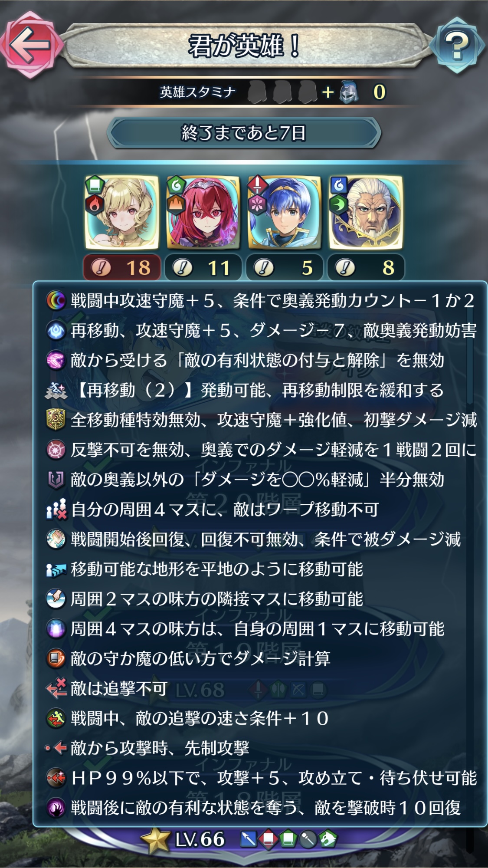This screenshot has height=868, width=488.
Task: Tap the 終了まであと7日 banner
Action: pyautogui.click(x=244, y=133)
